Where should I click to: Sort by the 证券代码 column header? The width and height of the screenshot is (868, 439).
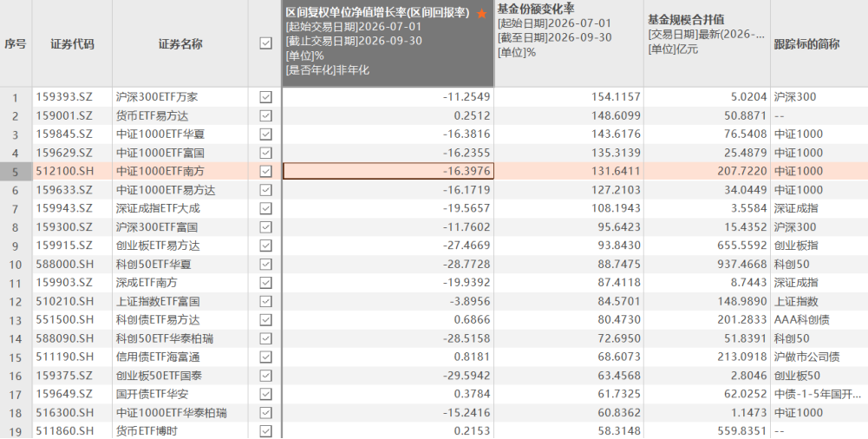tap(72, 43)
